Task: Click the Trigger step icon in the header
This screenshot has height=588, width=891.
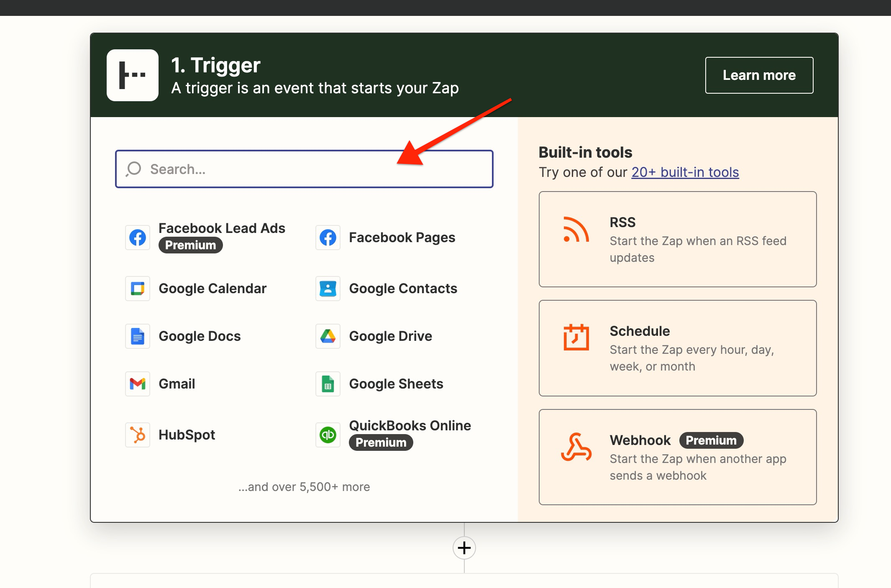Action: (x=133, y=75)
